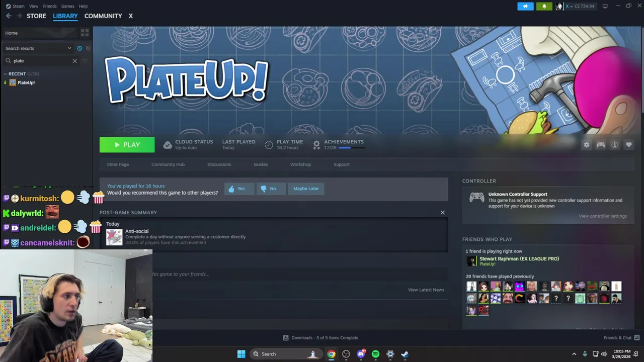Go back using the back arrow
Viewport: 644px width, 362px height.
(x=9, y=16)
